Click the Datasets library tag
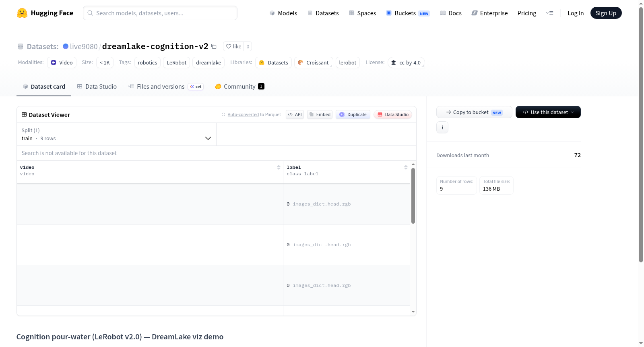644x347 pixels. [274, 62]
